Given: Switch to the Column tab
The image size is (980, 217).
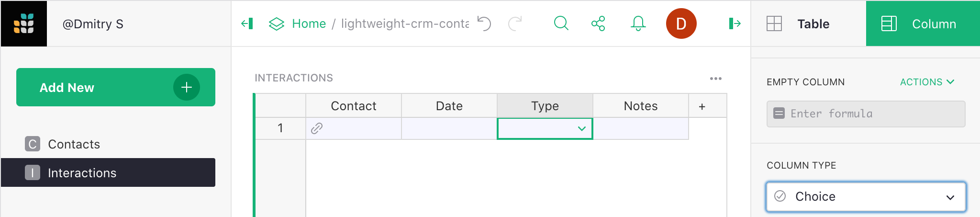Looking at the screenshot, I should point(923,23).
